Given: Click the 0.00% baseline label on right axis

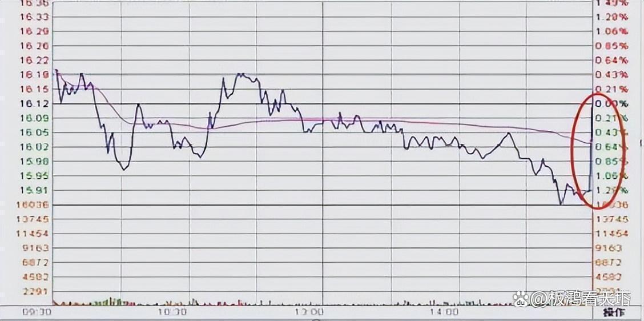Looking at the screenshot, I should 611,103.
